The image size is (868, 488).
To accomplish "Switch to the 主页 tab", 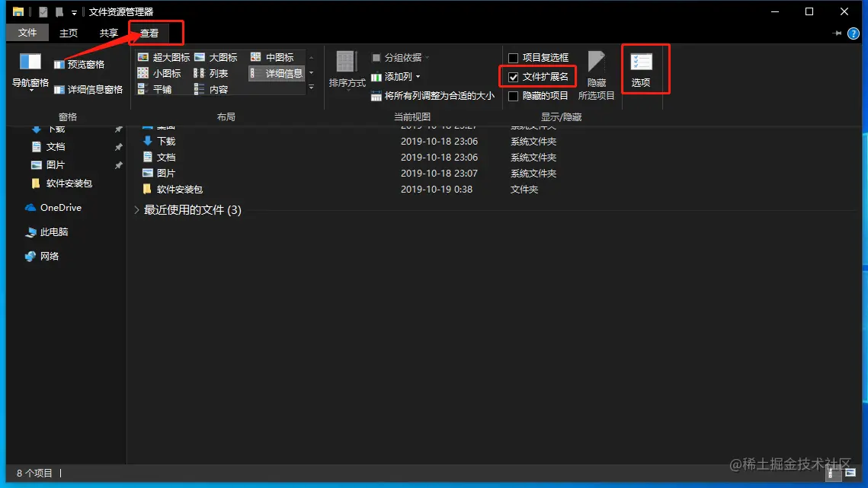I will coord(69,33).
